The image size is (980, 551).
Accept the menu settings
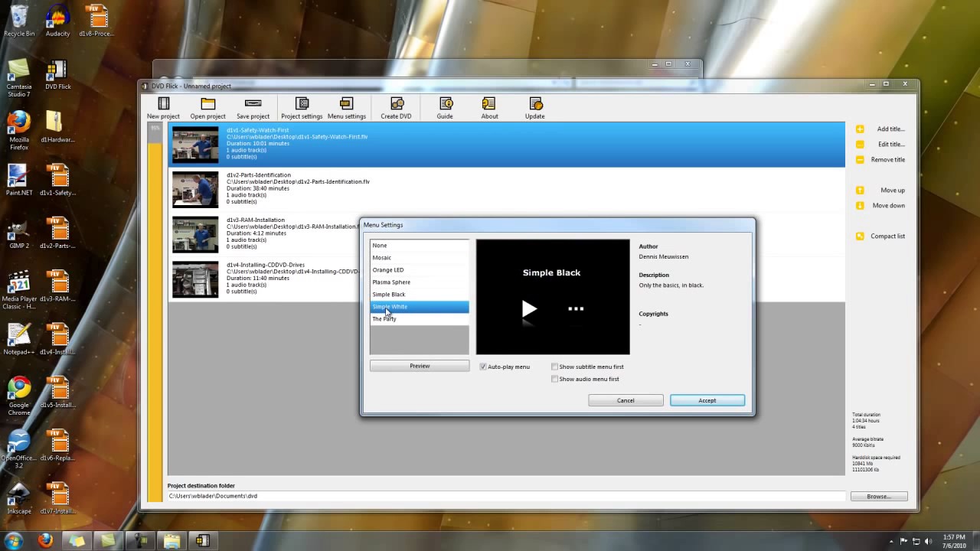(706, 400)
